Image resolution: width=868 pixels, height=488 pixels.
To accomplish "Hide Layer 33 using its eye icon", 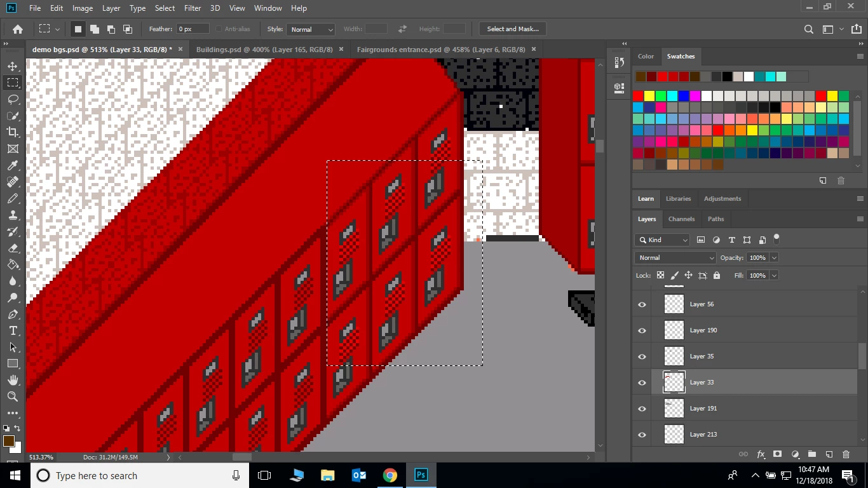I will (642, 383).
